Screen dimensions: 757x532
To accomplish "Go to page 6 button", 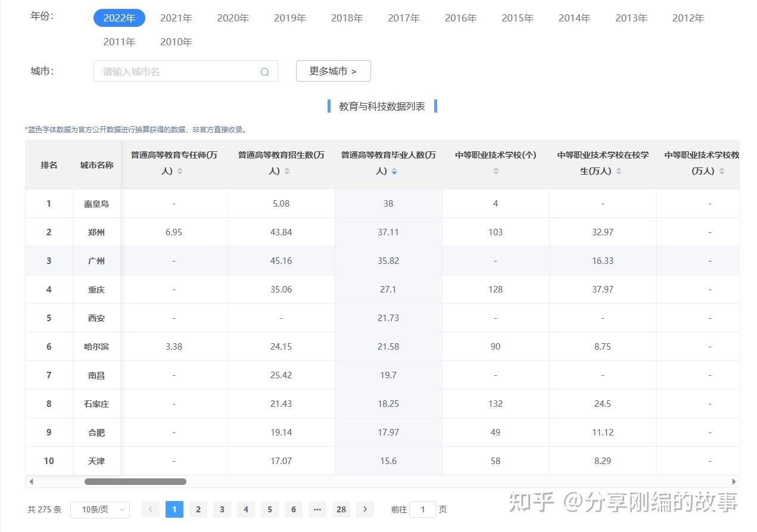I will point(294,509).
